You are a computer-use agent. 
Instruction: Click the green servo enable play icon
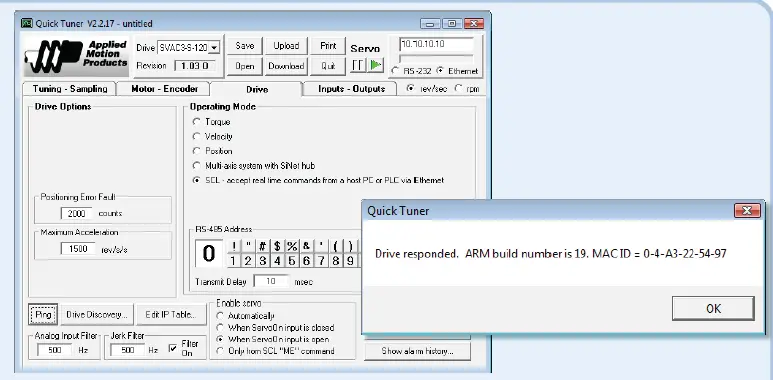click(376, 65)
